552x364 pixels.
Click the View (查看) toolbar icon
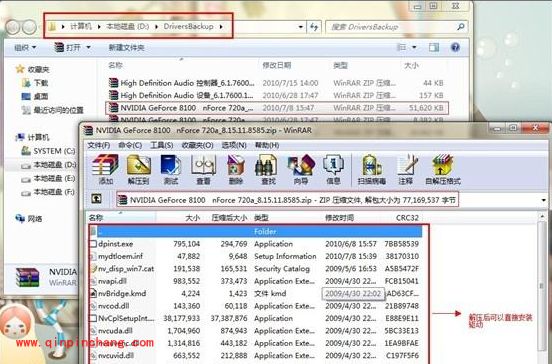[x=203, y=170]
